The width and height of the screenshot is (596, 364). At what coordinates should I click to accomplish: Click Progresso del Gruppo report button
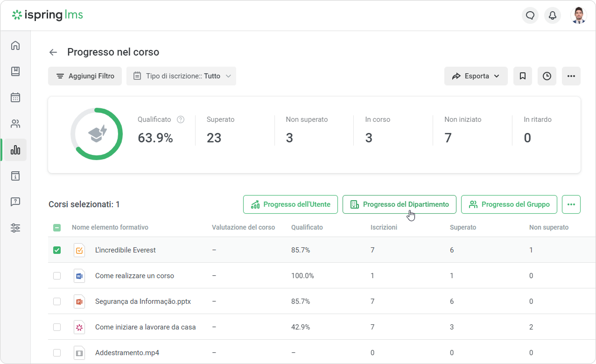coord(509,204)
